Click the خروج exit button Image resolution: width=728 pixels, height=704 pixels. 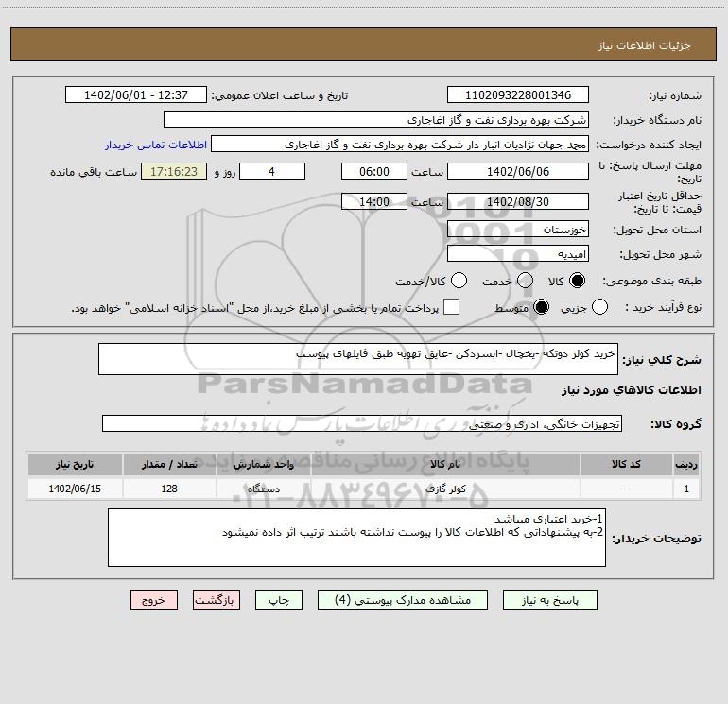coord(154,600)
